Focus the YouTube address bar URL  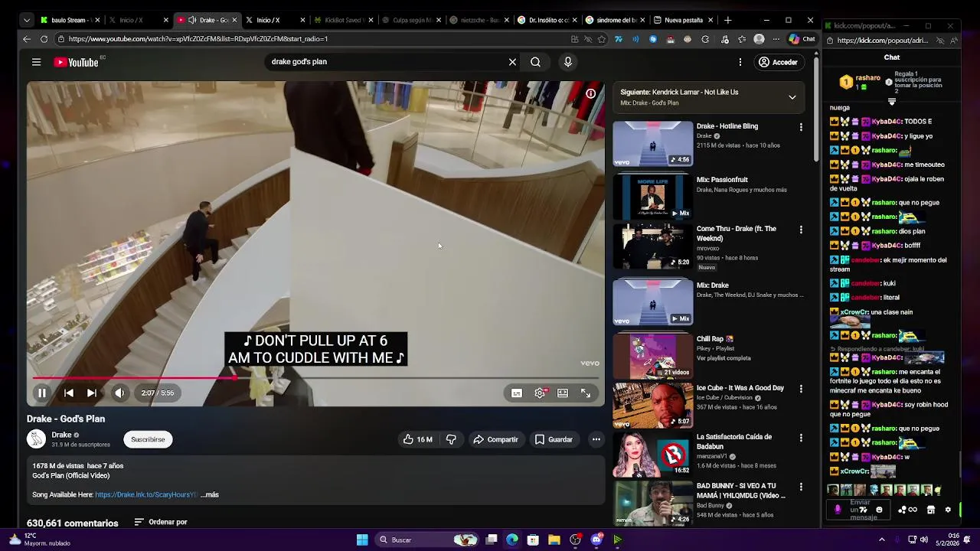[x=198, y=39]
